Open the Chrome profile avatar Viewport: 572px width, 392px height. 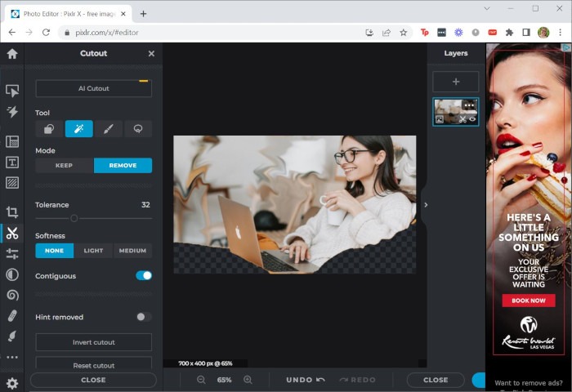pos(543,33)
